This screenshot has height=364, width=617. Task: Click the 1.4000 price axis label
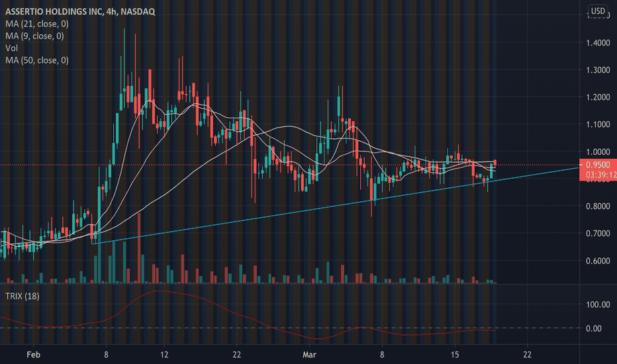pyautogui.click(x=598, y=42)
